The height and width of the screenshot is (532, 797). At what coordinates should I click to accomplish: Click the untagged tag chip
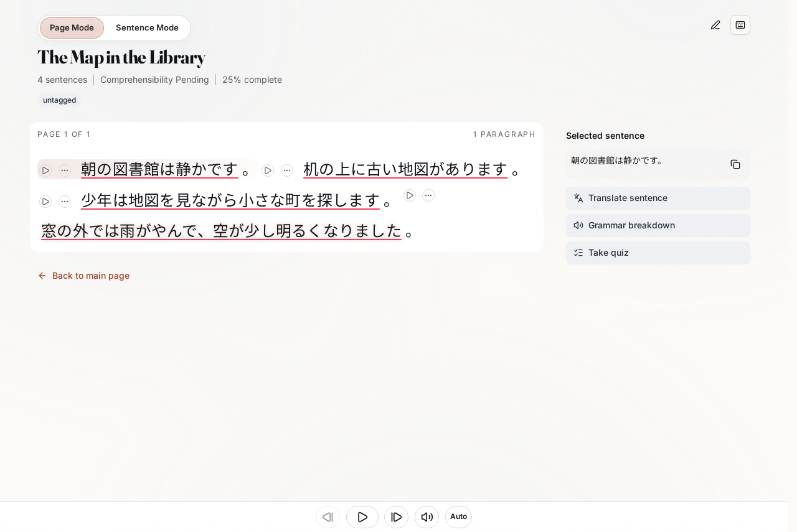coord(59,100)
